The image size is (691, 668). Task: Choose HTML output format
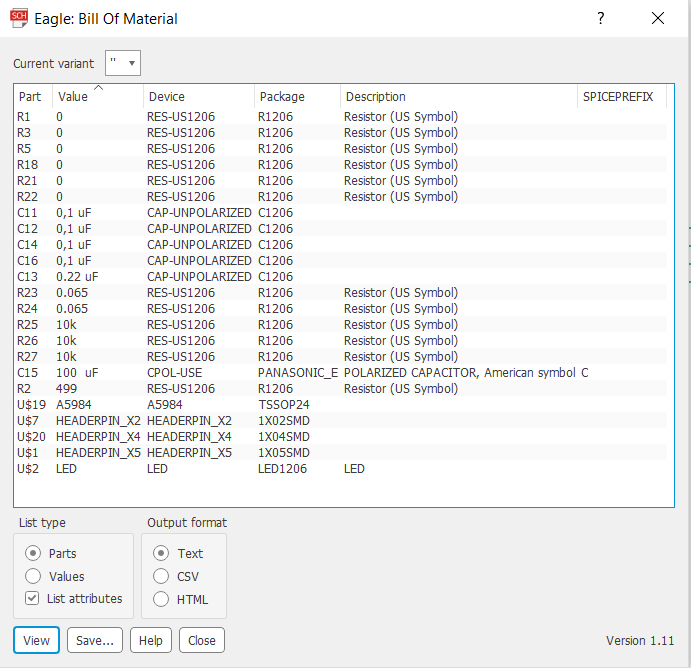161,599
